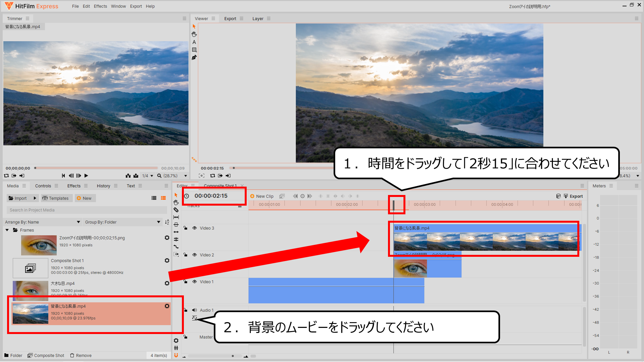Open gear settings for the Zoom eye PNG
The height and width of the screenshot is (362, 644).
point(167,238)
